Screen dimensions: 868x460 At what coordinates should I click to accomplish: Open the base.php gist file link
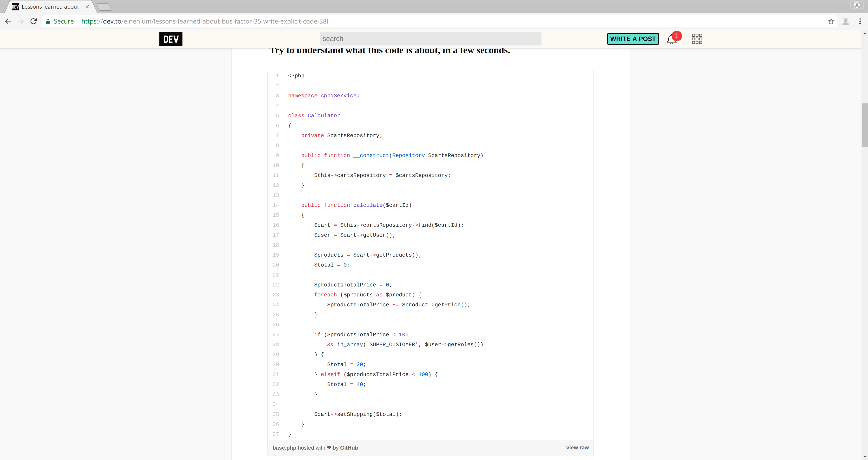click(x=284, y=448)
